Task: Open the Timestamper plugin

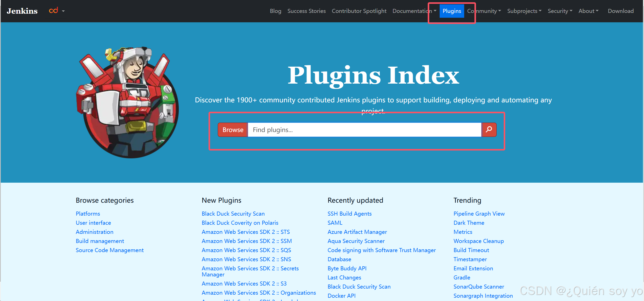Action: [470, 259]
